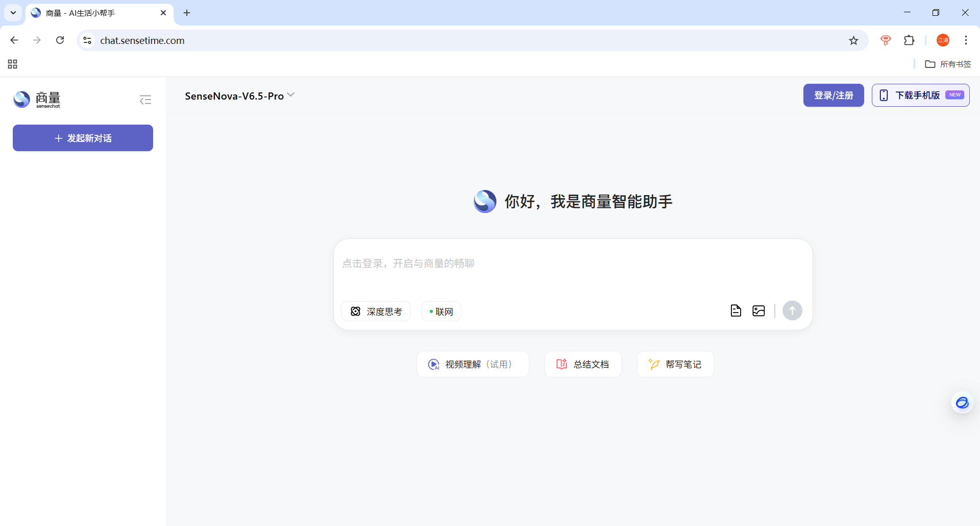Click the upload document icon in input box
The width and height of the screenshot is (980, 526).
point(736,310)
